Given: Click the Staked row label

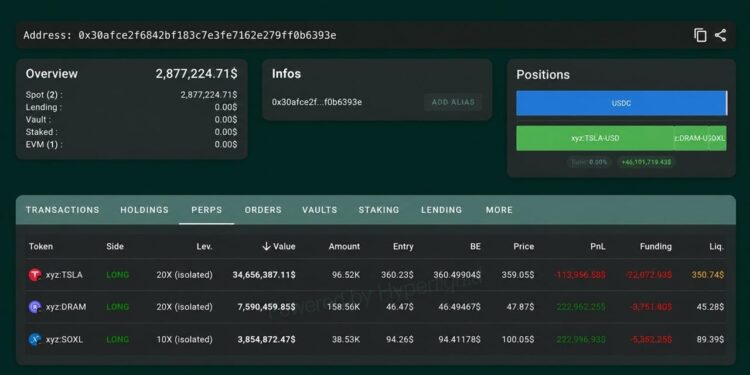Looking at the screenshot, I should click(42, 132).
